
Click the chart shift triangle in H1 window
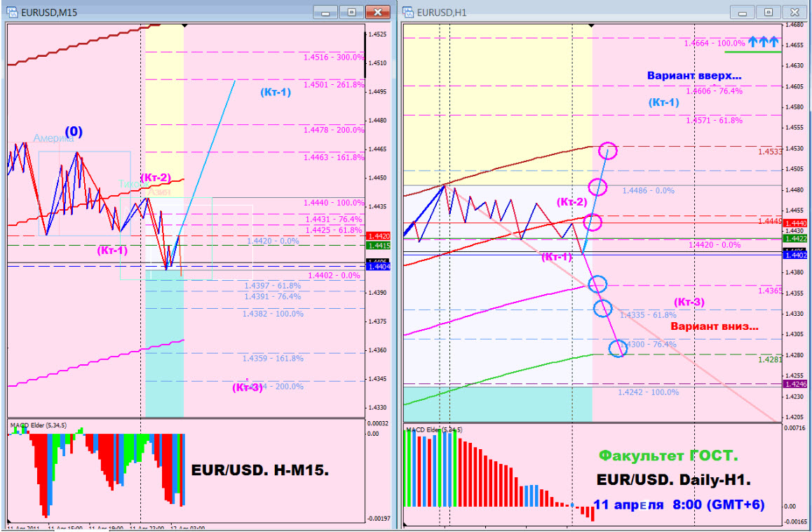pyautogui.click(x=592, y=25)
